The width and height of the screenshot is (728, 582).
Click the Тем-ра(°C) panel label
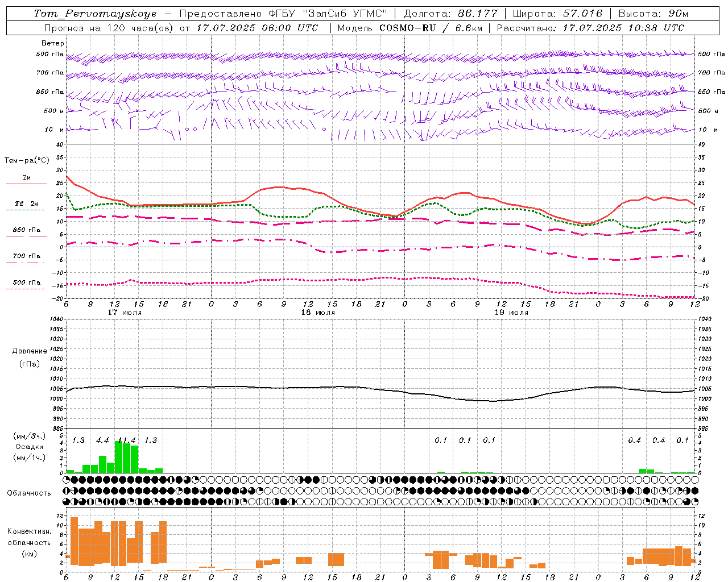click(x=27, y=161)
